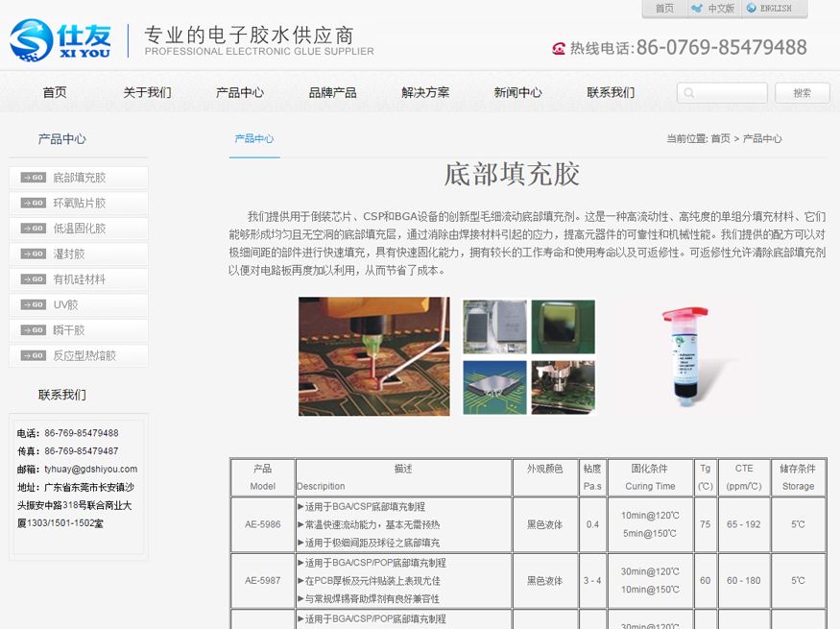The image size is (840, 629).
Task: Select the 产品中心 tab above the content
Action: pos(254,139)
